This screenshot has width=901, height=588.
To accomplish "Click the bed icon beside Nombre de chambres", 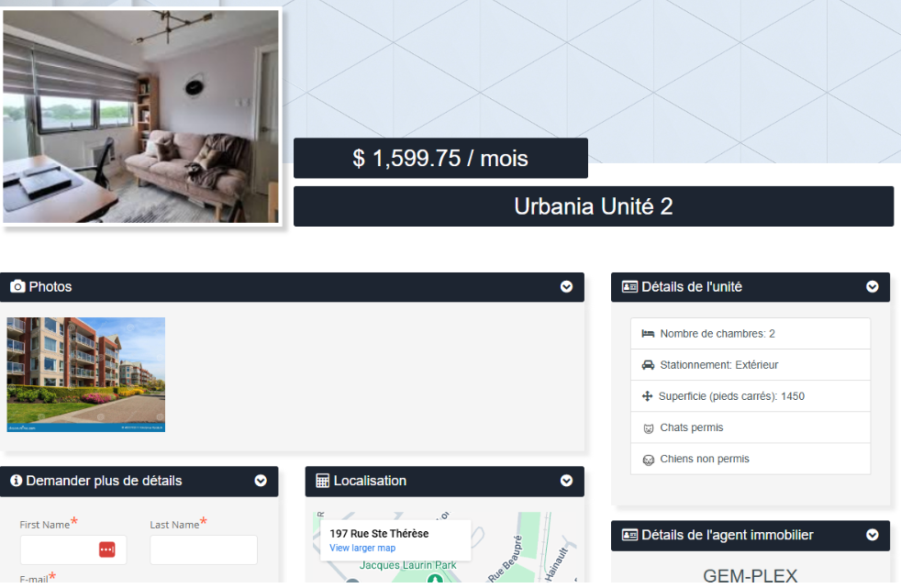I will point(648,334).
